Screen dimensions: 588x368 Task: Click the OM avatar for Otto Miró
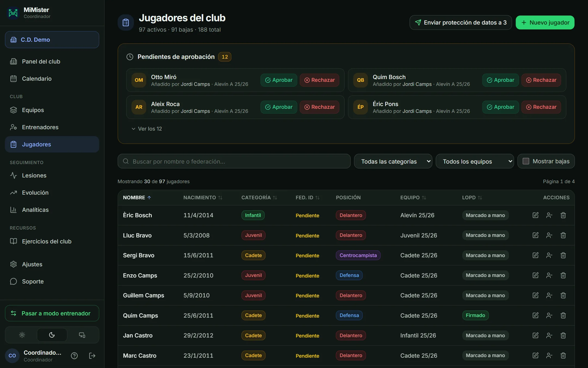point(139,80)
